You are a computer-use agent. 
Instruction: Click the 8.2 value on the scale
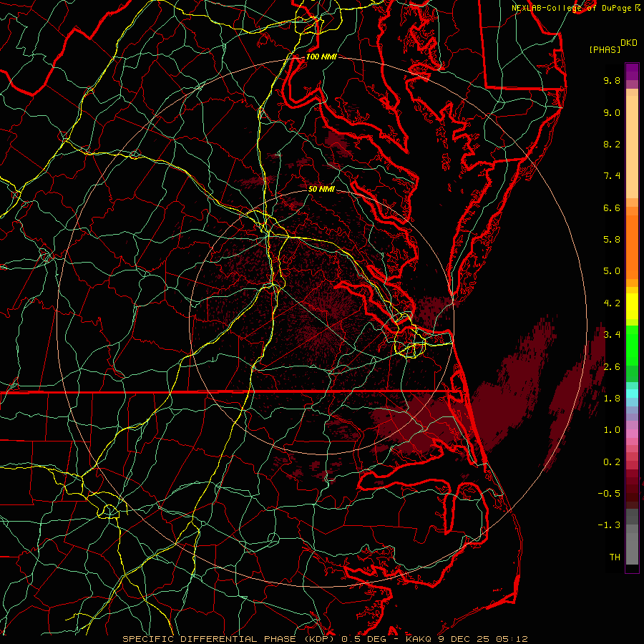[612, 144]
